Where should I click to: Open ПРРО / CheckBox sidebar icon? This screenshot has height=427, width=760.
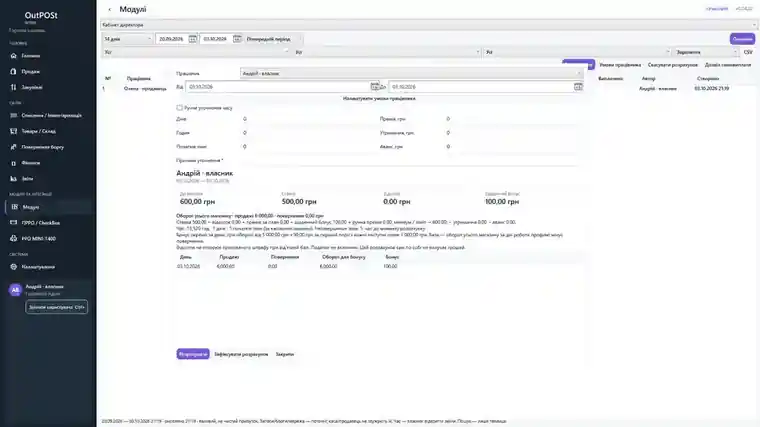tap(14, 222)
